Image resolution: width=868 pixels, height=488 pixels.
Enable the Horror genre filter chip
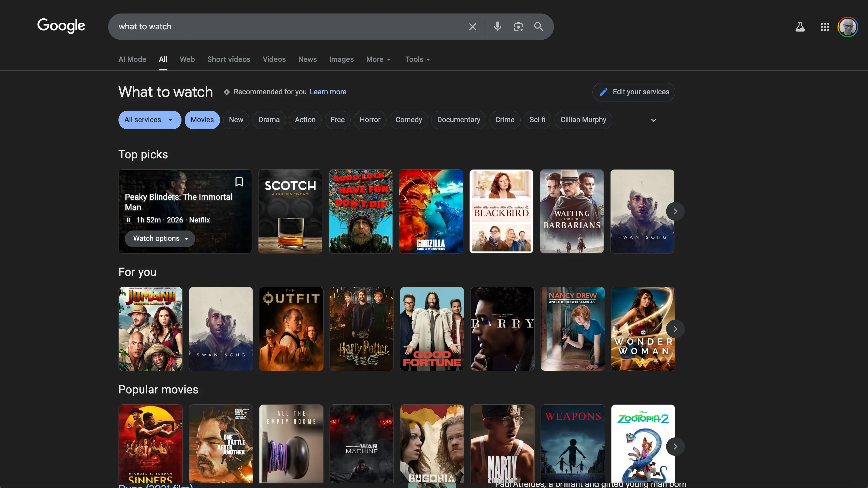(x=370, y=120)
